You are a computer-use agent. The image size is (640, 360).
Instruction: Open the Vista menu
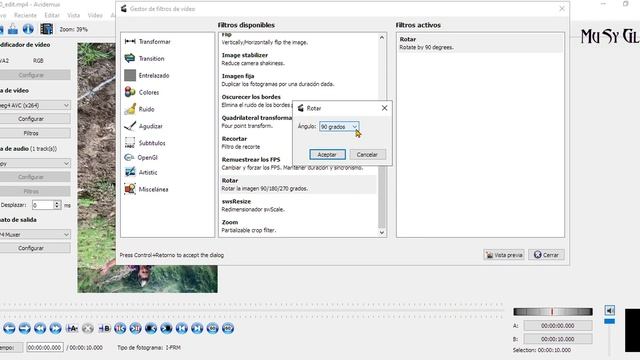tap(73, 15)
